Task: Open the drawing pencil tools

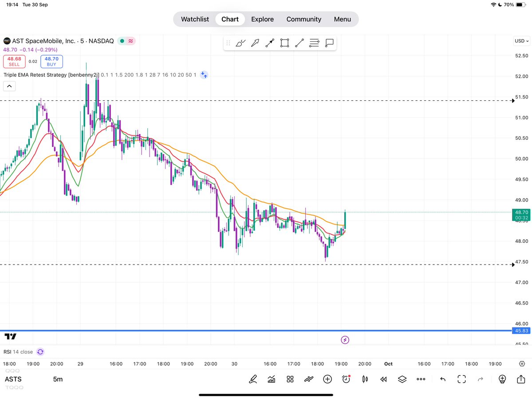Action: 253,379
